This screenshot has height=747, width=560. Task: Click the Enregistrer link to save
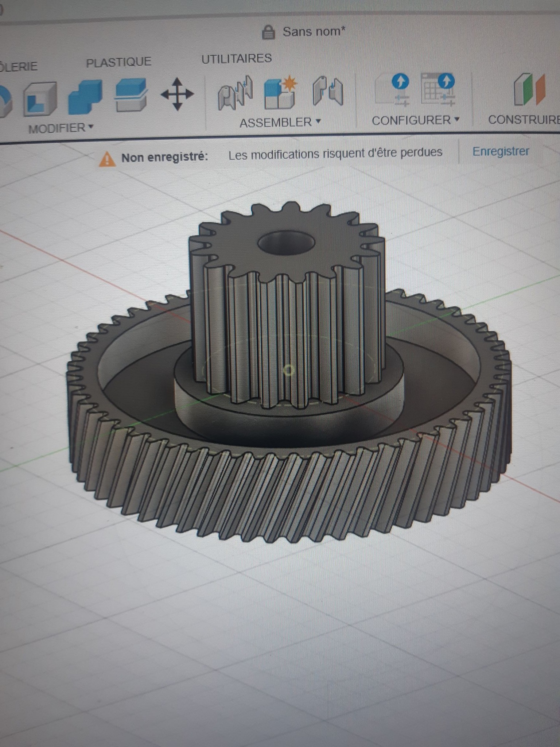[501, 151]
